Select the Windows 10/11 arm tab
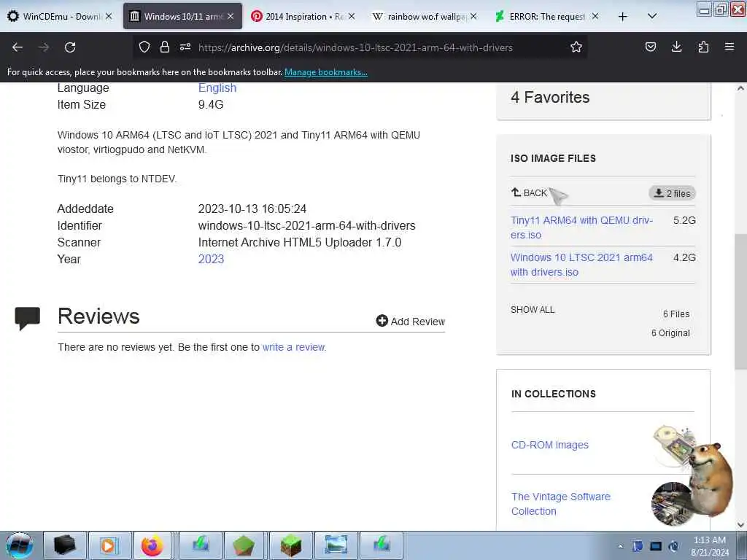This screenshot has height=560, width=747. (x=182, y=16)
